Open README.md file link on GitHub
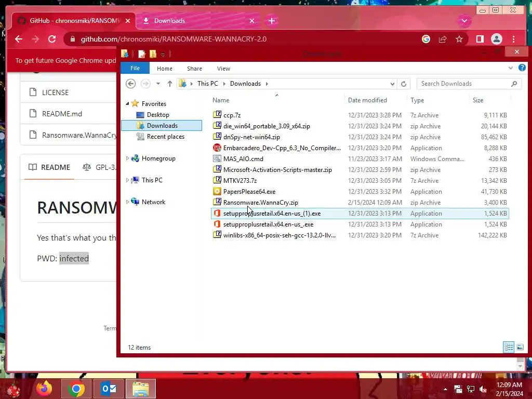This screenshot has width=532, height=399. (x=62, y=114)
